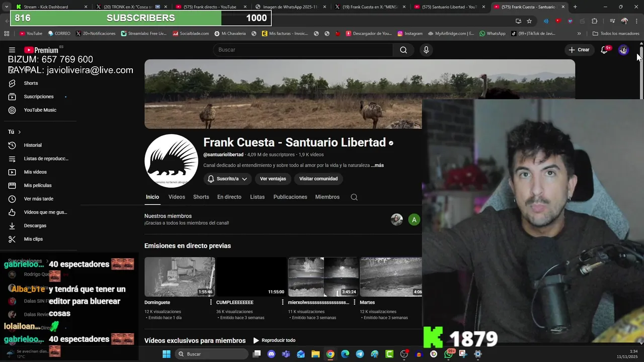Click the Ver ventajas button
This screenshot has width=644, height=362.
(273, 178)
